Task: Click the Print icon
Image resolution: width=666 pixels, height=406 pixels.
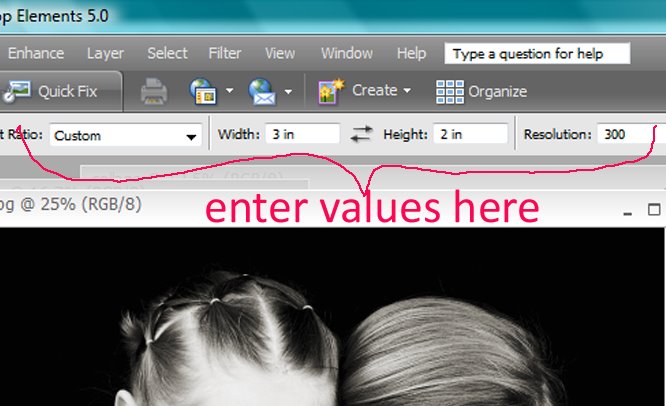Action: [x=154, y=91]
